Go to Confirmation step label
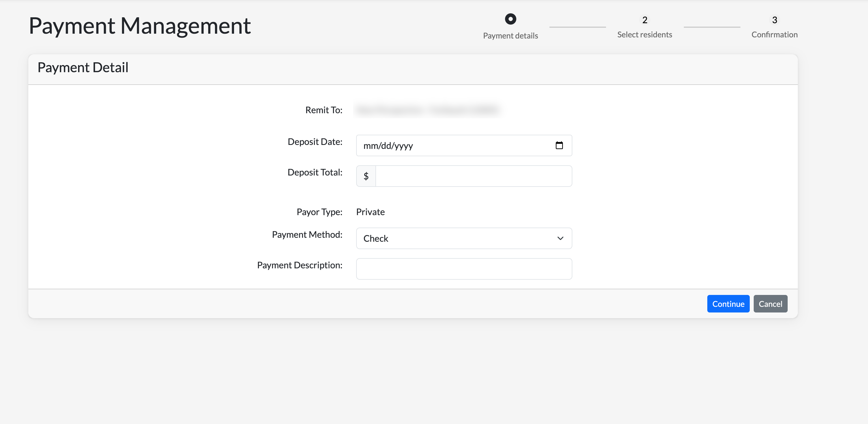The width and height of the screenshot is (868, 424). (774, 35)
